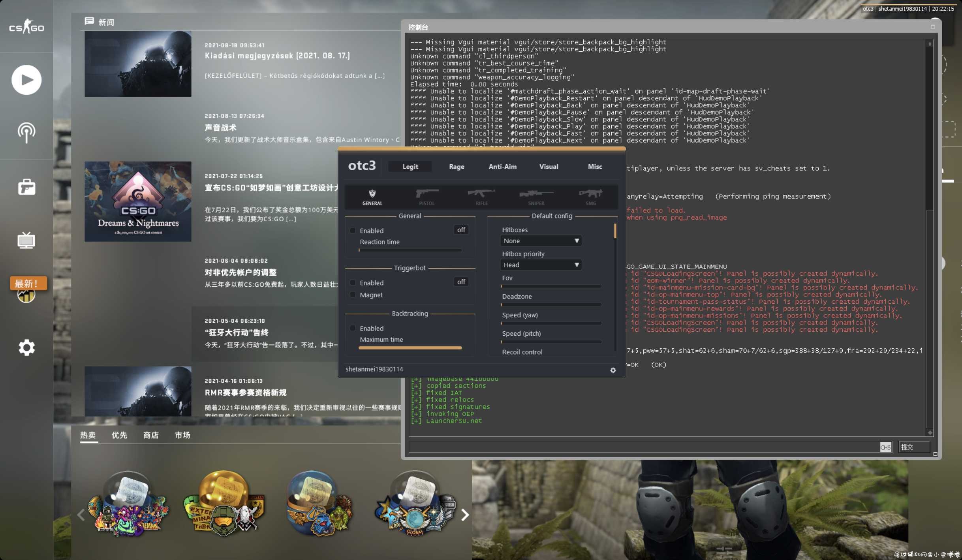Open news article 声音战术
This screenshot has height=560, width=962.
(x=220, y=128)
